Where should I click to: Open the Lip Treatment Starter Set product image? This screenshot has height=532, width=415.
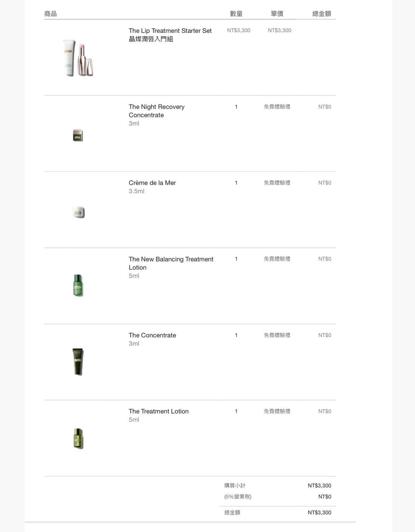[78, 58]
